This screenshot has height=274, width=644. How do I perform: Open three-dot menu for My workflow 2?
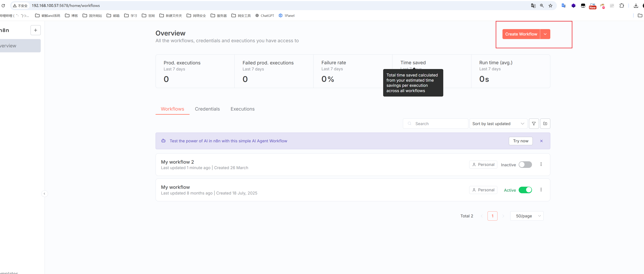coord(541,164)
